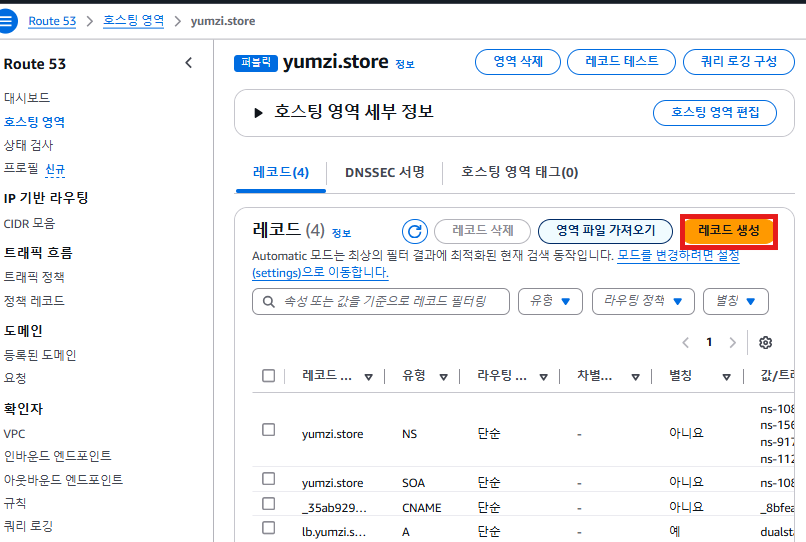Sort by 라우팅 column arrow
The height and width of the screenshot is (542, 806).
coord(543,377)
